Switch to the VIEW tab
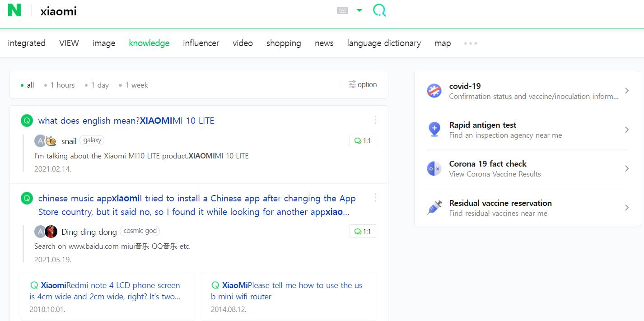Viewport: 644px width, 321px height. point(69,43)
